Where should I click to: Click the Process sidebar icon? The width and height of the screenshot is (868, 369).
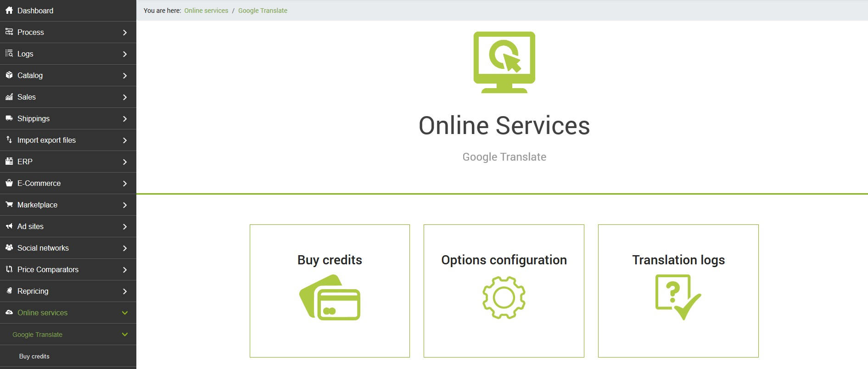tap(9, 32)
